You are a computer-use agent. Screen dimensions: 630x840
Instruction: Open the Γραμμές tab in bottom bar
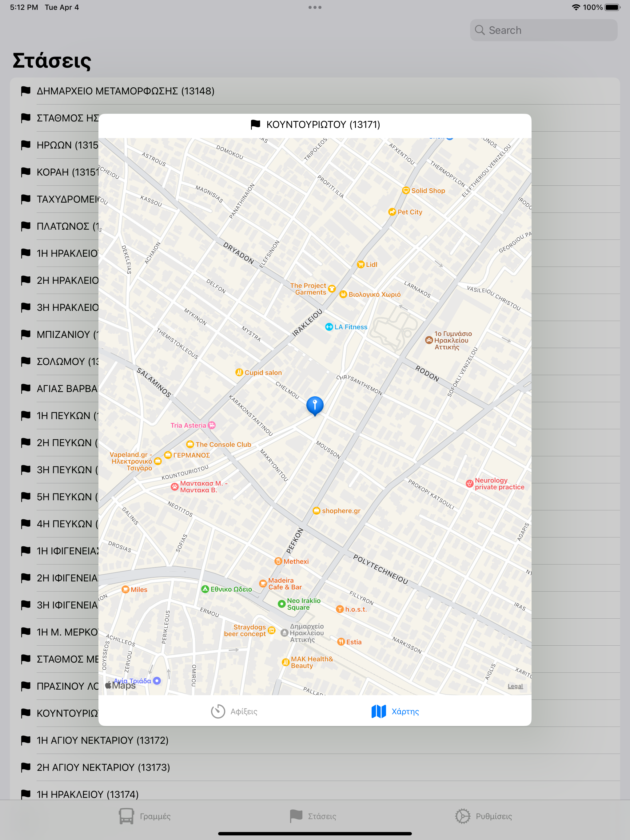[144, 816]
